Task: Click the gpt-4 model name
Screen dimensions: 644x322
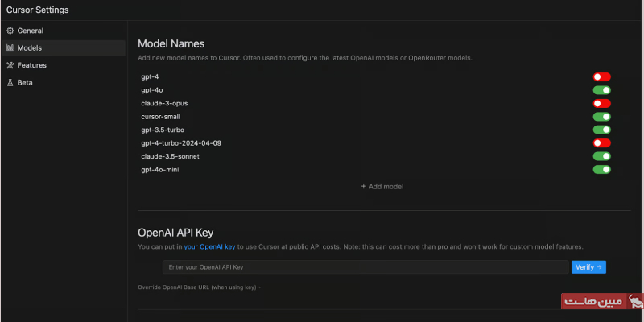Action: (x=150, y=76)
